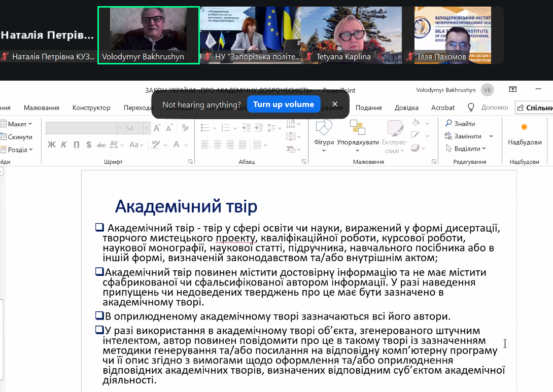
Task: Expand the Розділ section dropdown
Action: tap(30, 150)
